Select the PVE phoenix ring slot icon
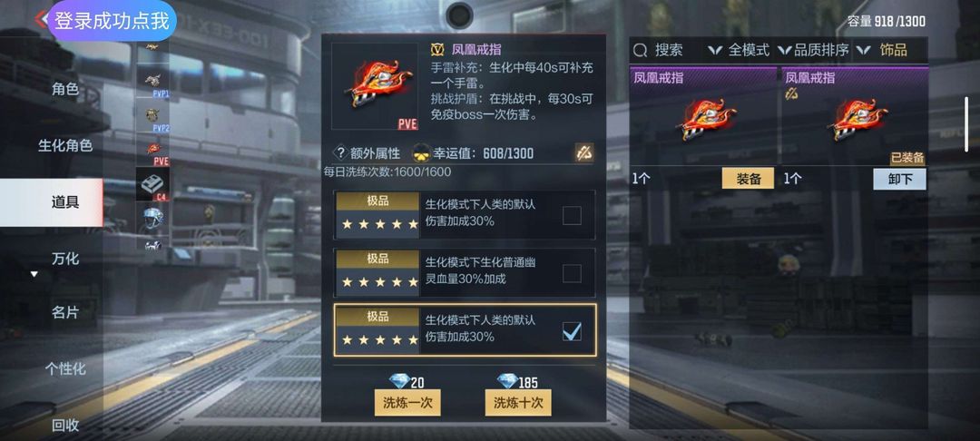Viewport: 980px width, 441px height. [x=153, y=151]
